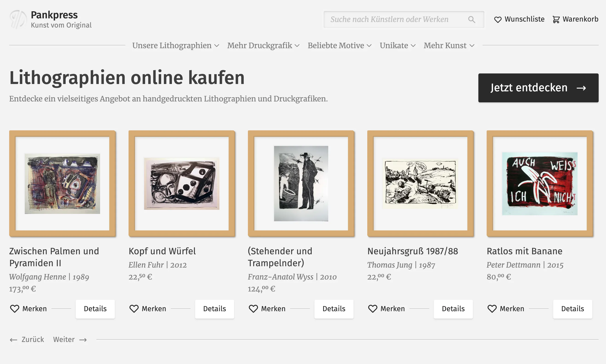Screen dimensions: 606x364
Task: Expand the Beliebte Motive menu
Action: [x=340, y=45]
